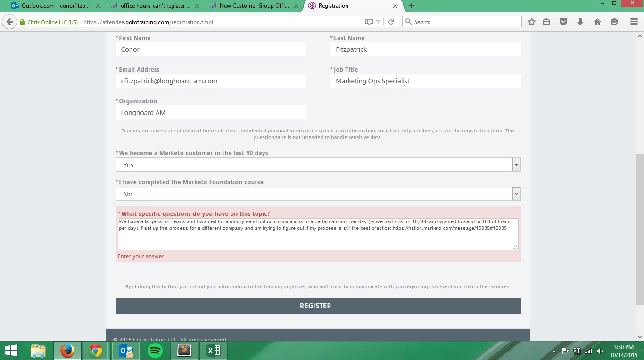644x360 pixels.
Task: Open File Explorer from the taskbar
Action: click(x=38, y=351)
